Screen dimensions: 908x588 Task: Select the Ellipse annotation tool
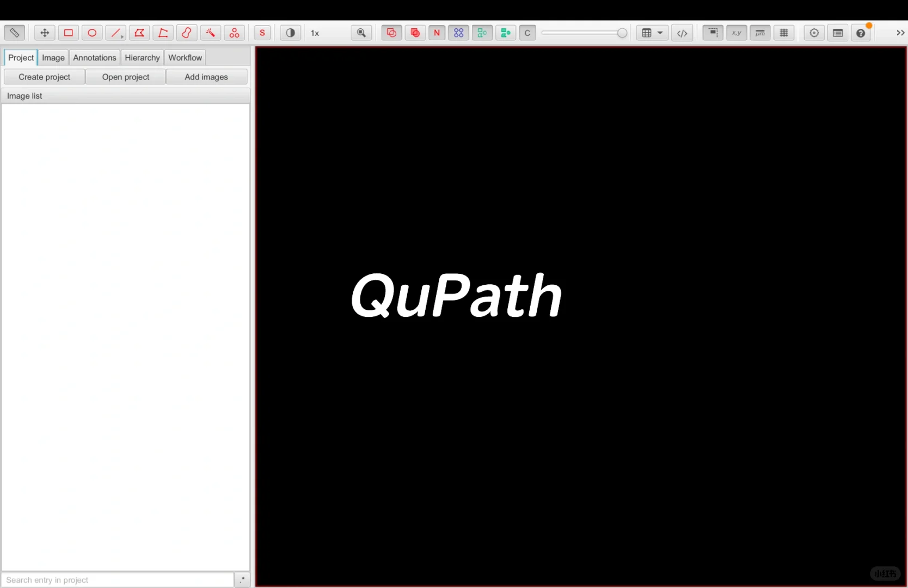(92, 33)
